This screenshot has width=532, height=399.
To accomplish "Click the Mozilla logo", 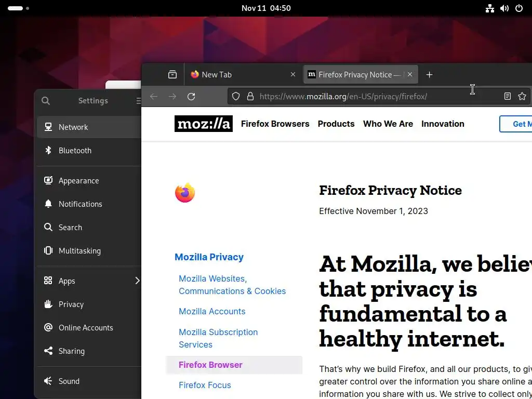I will pos(204,124).
